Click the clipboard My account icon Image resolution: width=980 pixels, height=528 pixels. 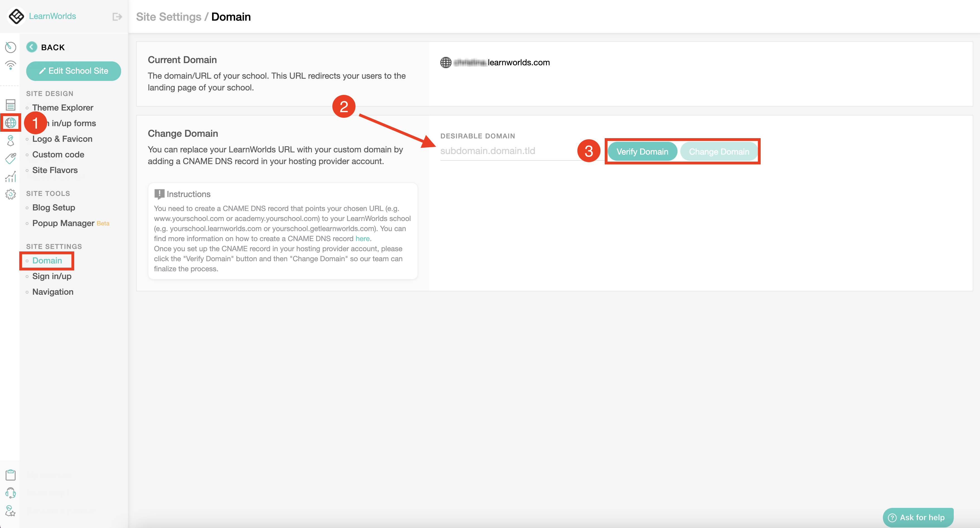10,475
